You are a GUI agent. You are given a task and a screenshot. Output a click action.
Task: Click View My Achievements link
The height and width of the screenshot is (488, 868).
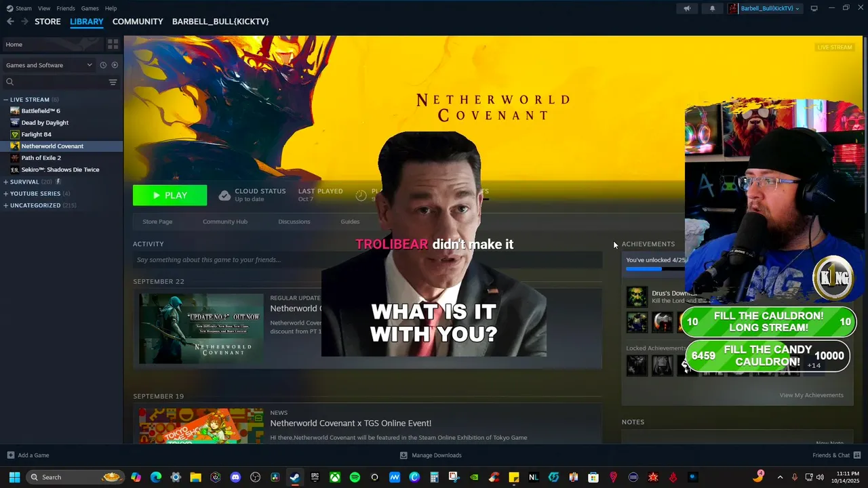(x=811, y=395)
